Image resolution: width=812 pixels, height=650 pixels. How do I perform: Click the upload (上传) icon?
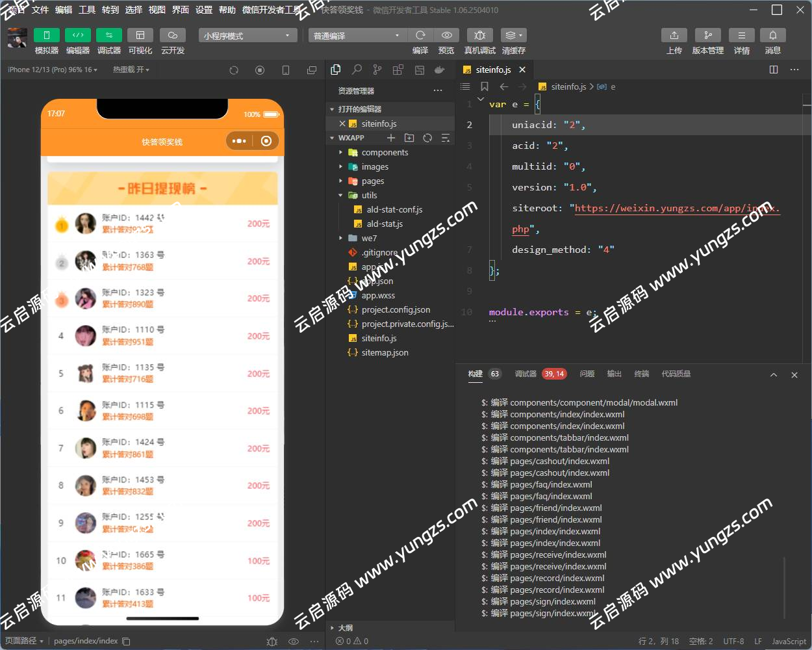point(674,35)
